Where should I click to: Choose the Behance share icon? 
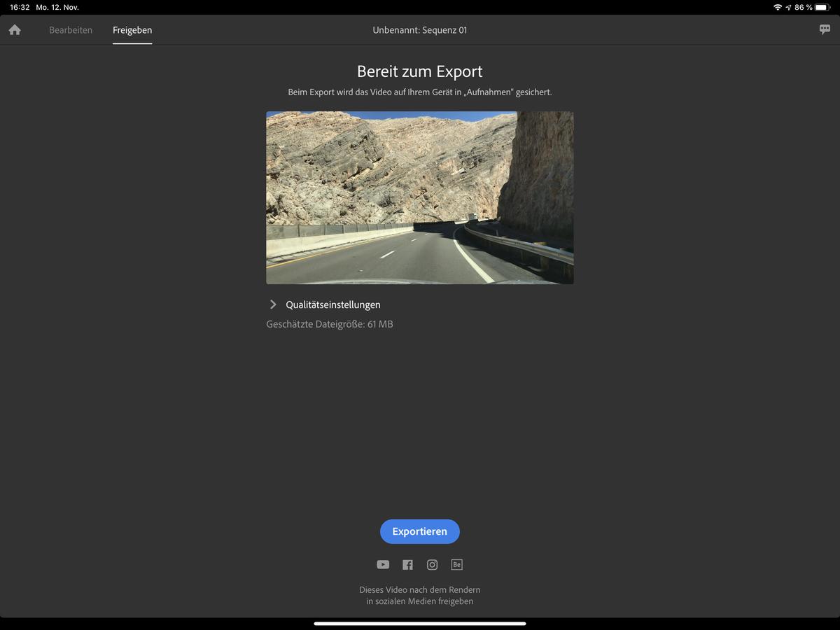point(457,564)
